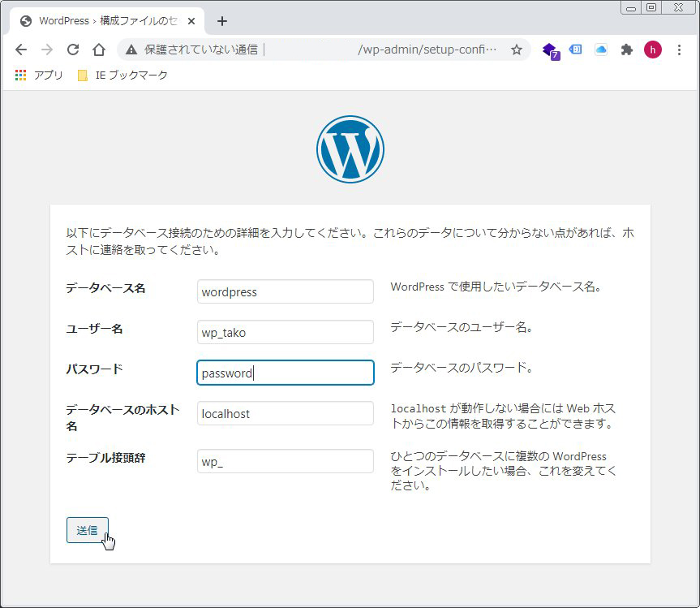Select the WordPress 構成ファイル tab
Screen dimensions: 700x608
tap(107, 21)
